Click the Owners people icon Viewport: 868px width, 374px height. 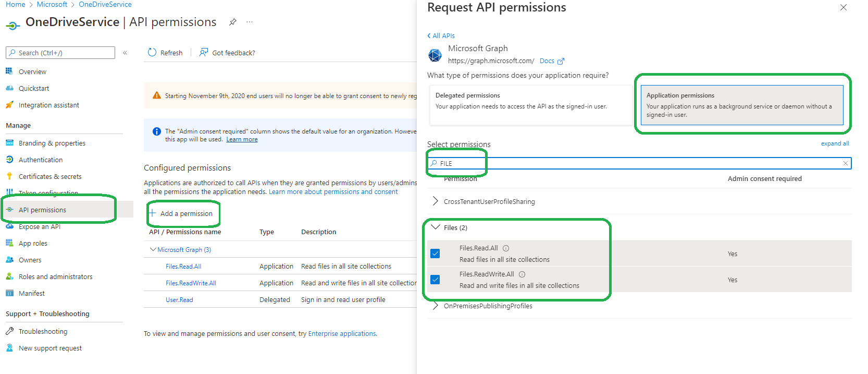9,260
